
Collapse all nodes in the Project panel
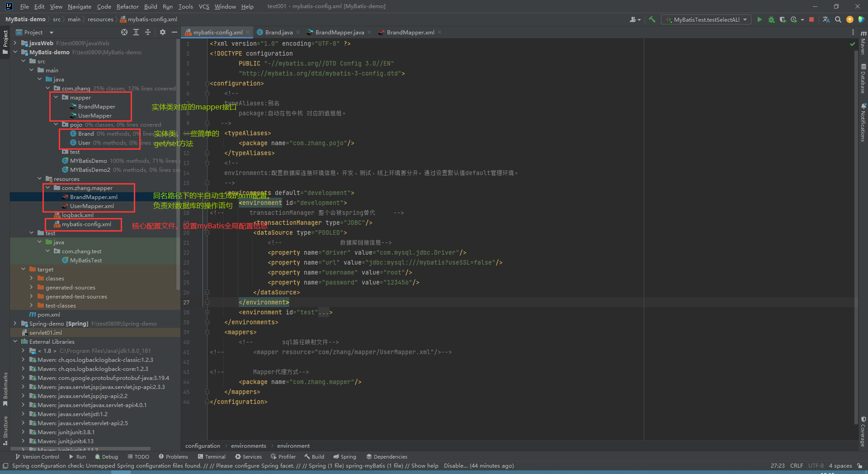click(x=148, y=32)
